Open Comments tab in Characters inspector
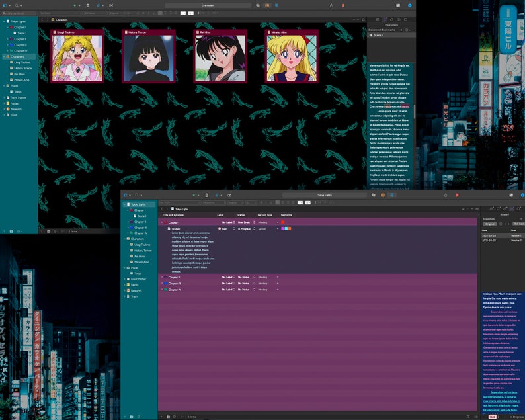The image size is (525, 420). tap(405, 19)
